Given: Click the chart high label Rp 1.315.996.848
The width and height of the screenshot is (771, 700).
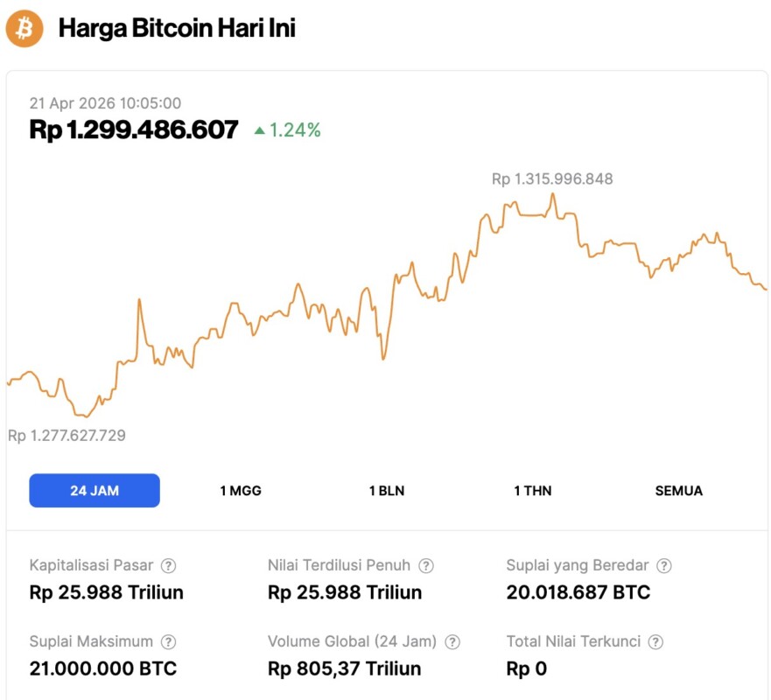Looking at the screenshot, I should 552,179.
